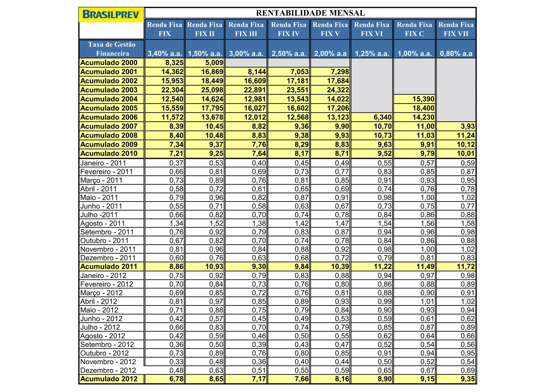Select the 3,40% a.a. rate cell
The image size is (555, 392).
[x=164, y=53]
